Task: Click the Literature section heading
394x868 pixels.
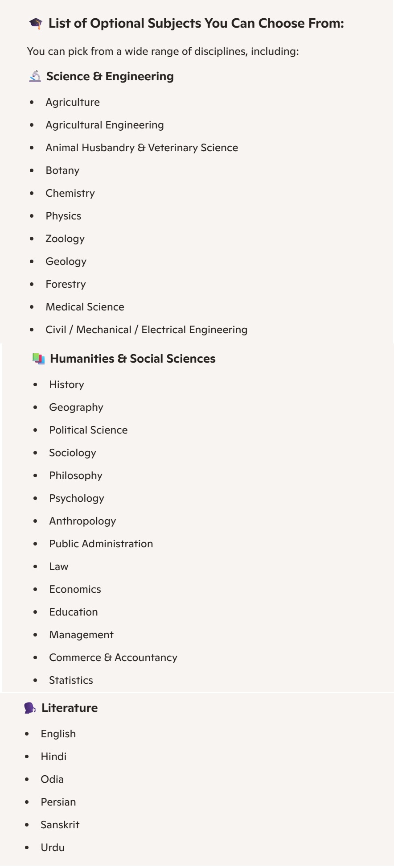Action: coord(69,708)
